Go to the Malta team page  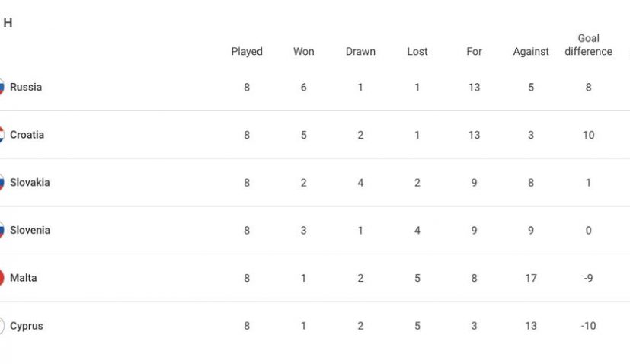[x=24, y=279]
